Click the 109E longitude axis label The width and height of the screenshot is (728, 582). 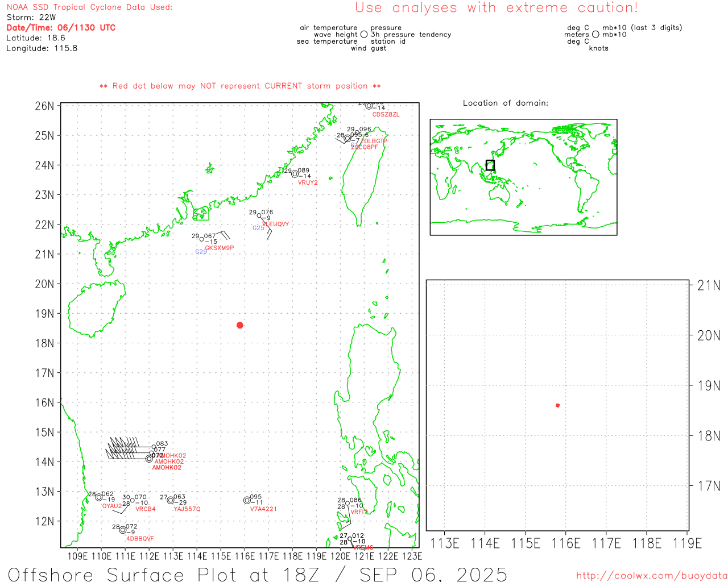coord(78,556)
